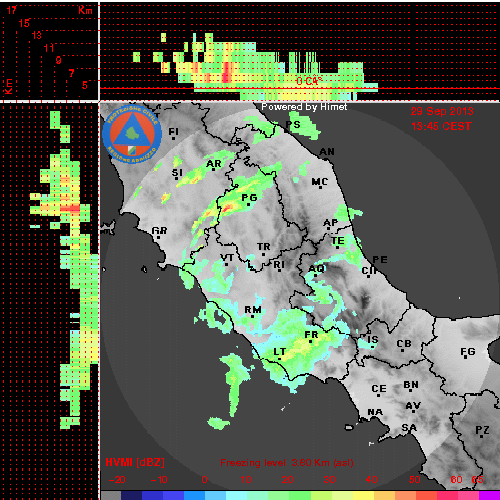Select the Latina LT map marker

pyautogui.click(x=280, y=353)
